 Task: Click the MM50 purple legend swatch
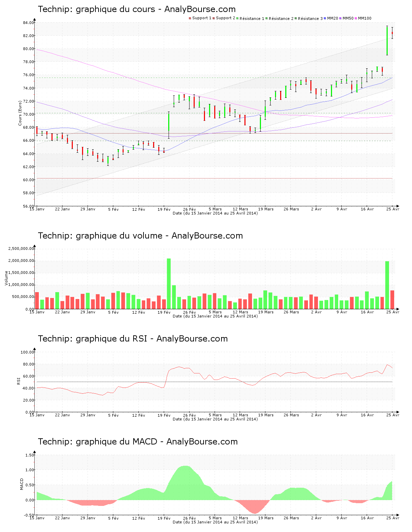point(340,18)
